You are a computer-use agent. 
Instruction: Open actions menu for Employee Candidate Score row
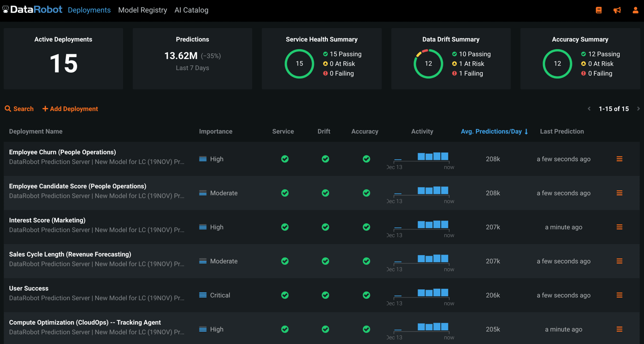tap(620, 193)
